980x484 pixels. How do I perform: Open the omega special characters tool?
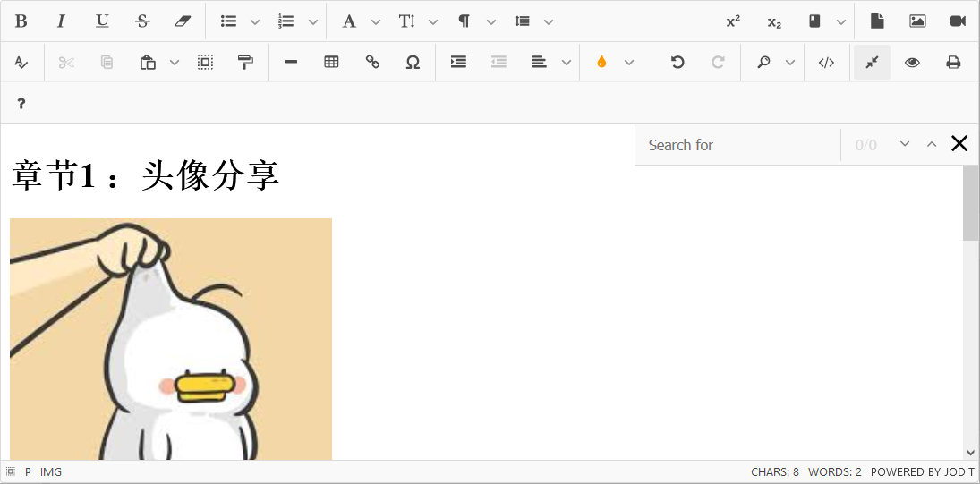coord(413,63)
